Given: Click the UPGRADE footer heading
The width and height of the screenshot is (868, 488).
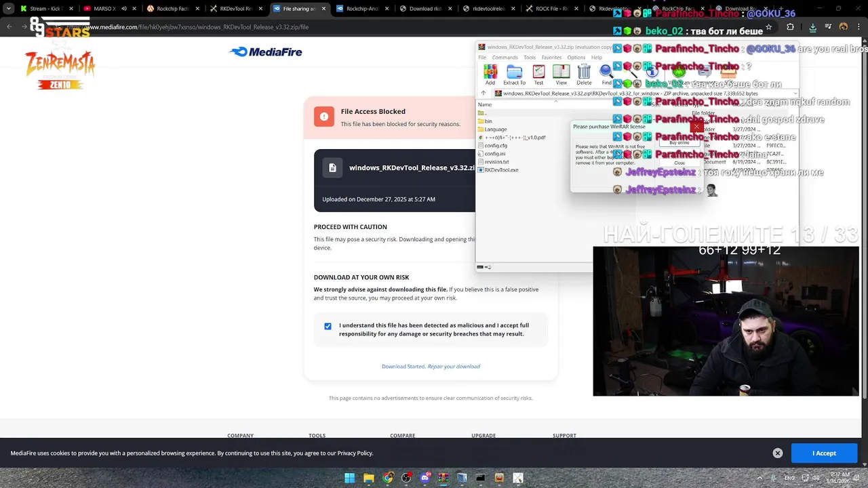Looking at the screenshot, I should (x=484, y=436).
